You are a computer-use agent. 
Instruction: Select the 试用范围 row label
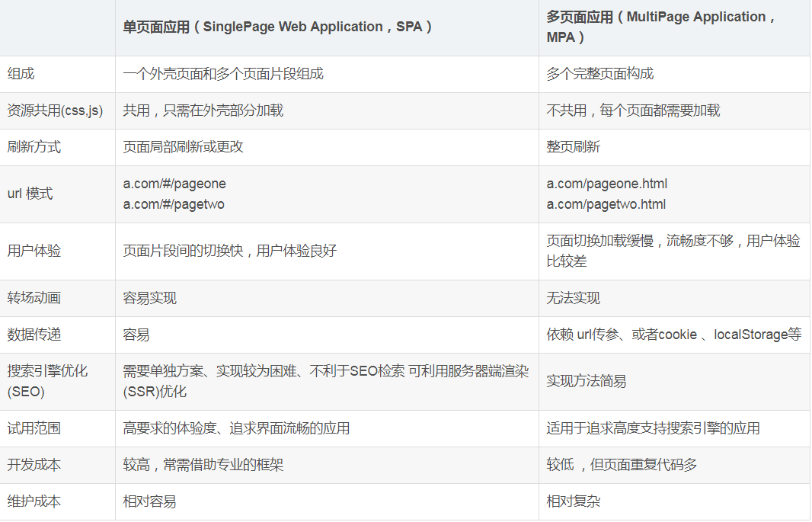point(34,428)
